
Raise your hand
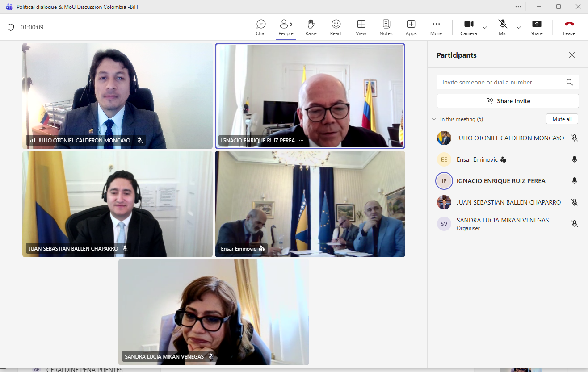311,28
